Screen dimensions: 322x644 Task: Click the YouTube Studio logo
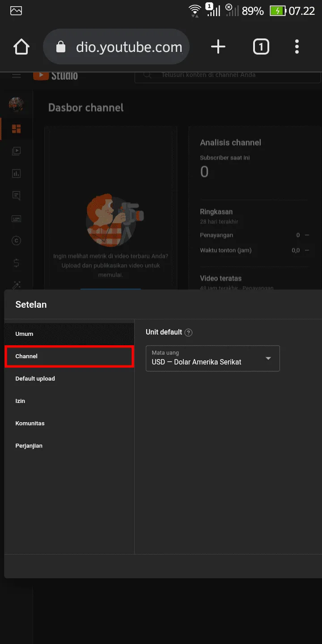(55, 75)
